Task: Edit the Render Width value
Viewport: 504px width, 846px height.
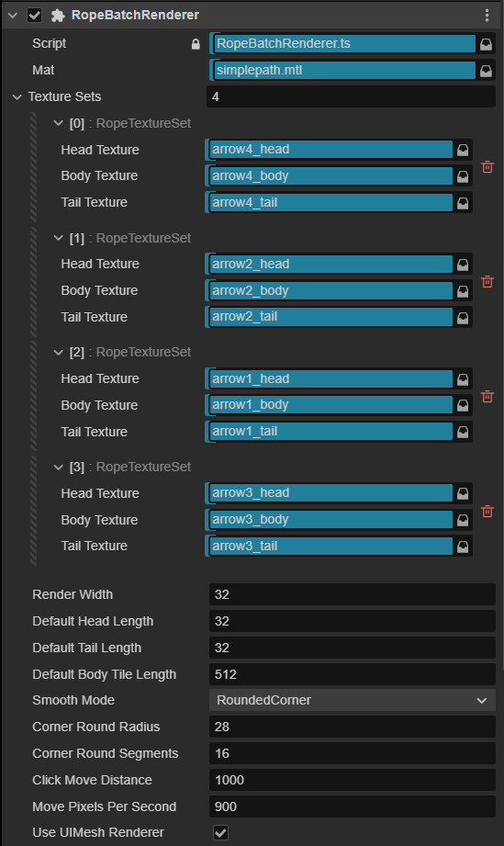Action: (x=352, y=594)
